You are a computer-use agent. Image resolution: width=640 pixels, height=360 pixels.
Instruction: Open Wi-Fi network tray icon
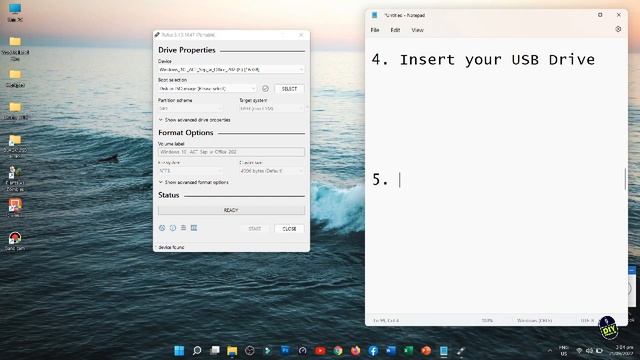579,351
